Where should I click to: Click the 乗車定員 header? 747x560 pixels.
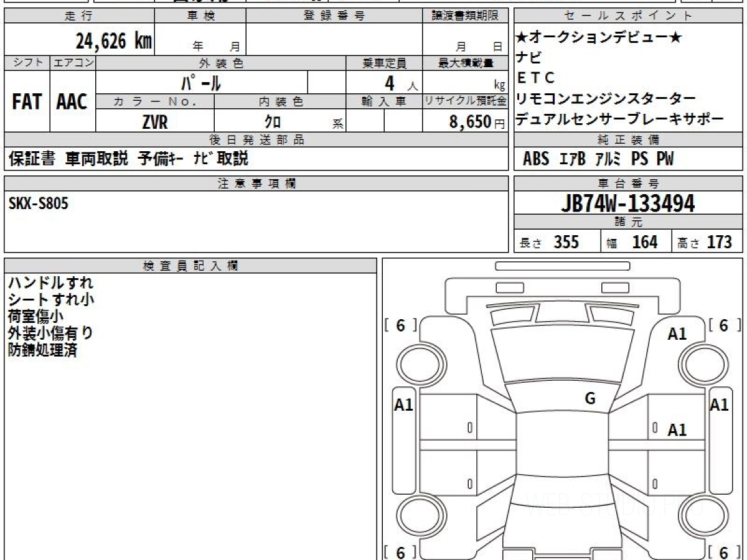click(385, 63)
